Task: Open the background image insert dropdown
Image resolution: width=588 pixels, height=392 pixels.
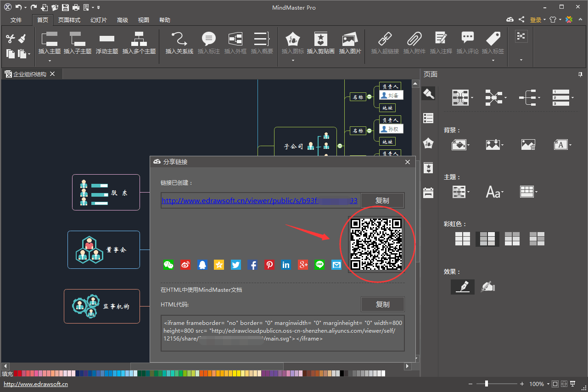Action: pos(495,145)
